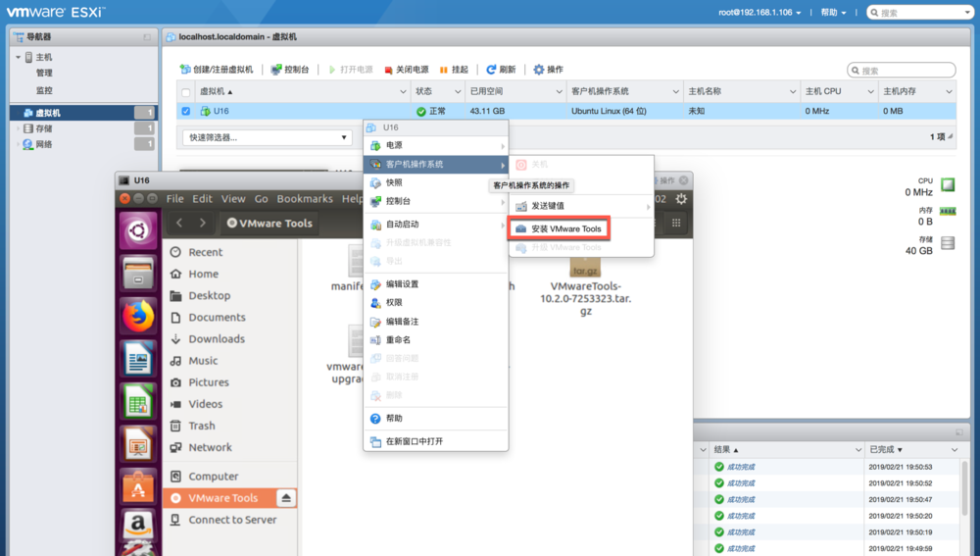The width and height of the screenshot is (980, 556).
Task: Click the U16 virtual machine name link
Action: coord(220,112)
